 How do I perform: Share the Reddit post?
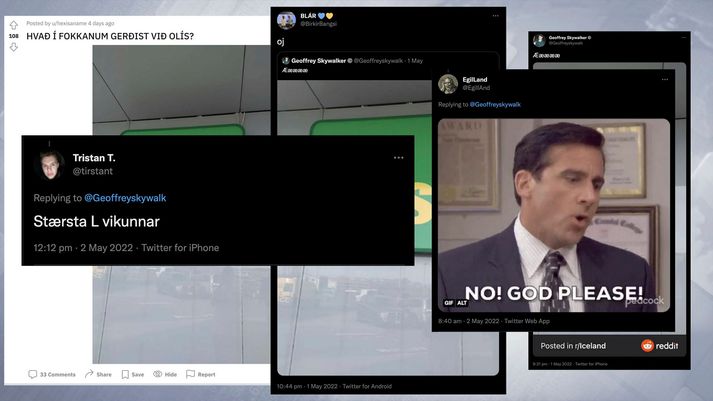tap(98, 374)
